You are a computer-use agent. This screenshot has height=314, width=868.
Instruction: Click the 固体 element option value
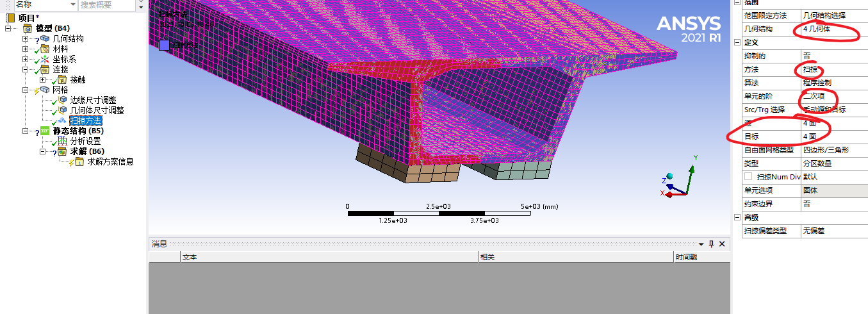[834, 190]
